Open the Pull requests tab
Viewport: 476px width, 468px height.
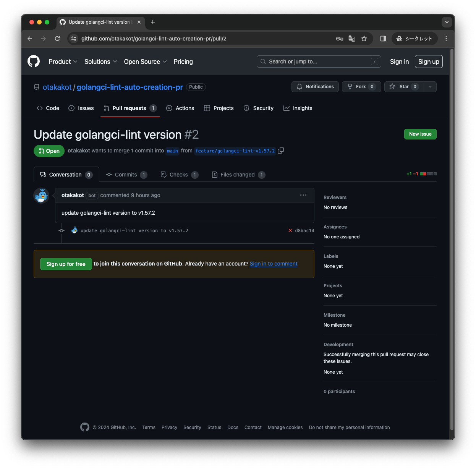pyautogui.click(x=130, y=108)
